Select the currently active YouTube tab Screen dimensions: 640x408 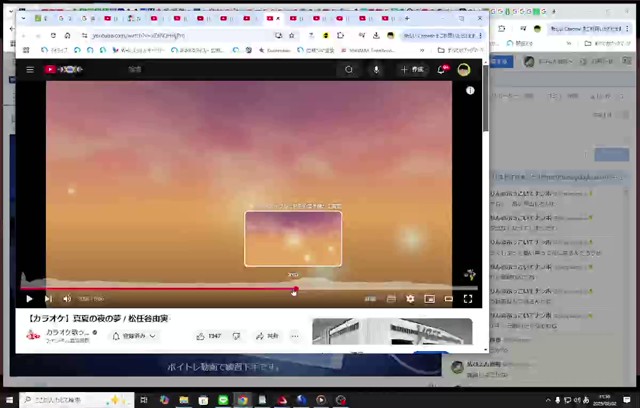point(273,18)
